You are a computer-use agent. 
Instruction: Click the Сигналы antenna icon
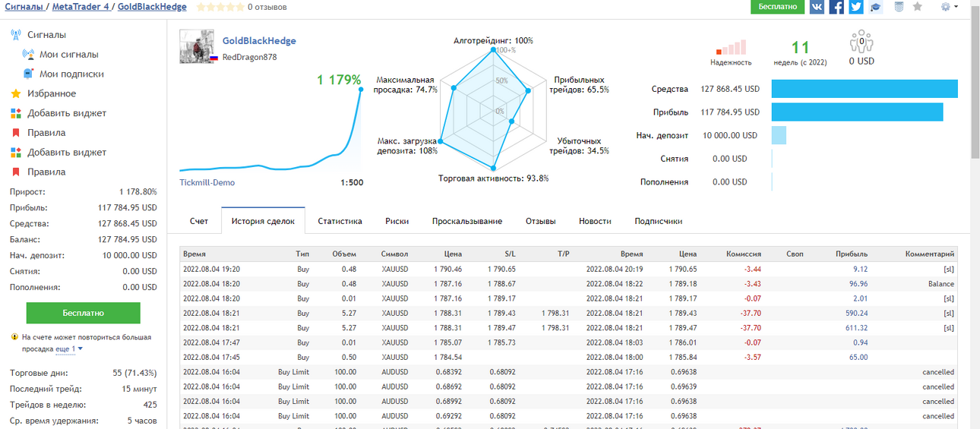point(17,35)
